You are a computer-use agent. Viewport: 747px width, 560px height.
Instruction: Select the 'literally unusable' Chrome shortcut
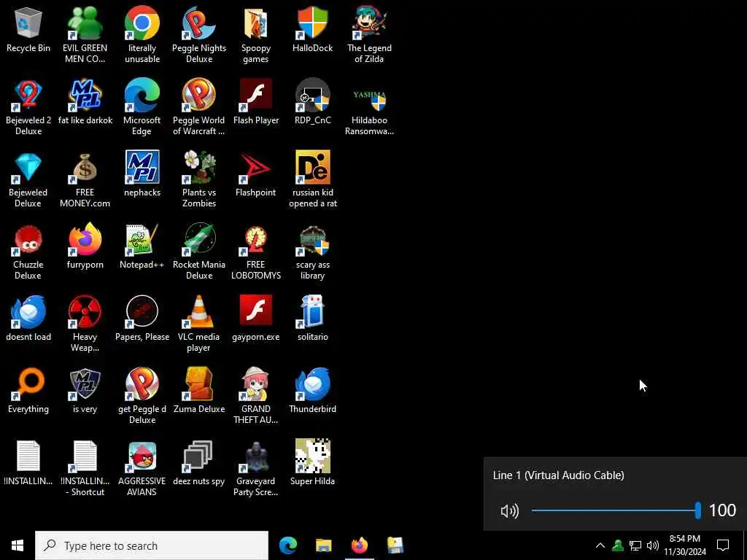(x=142, y=35)
